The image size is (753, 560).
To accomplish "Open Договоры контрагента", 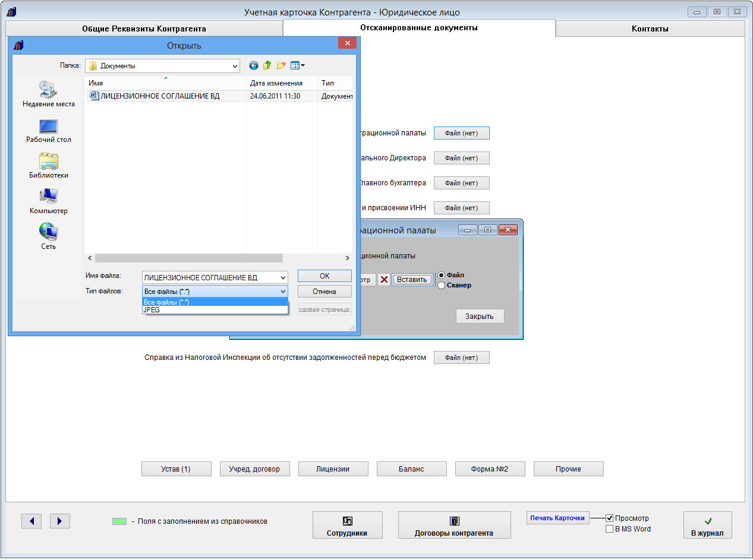I will [x=454, y=526].
